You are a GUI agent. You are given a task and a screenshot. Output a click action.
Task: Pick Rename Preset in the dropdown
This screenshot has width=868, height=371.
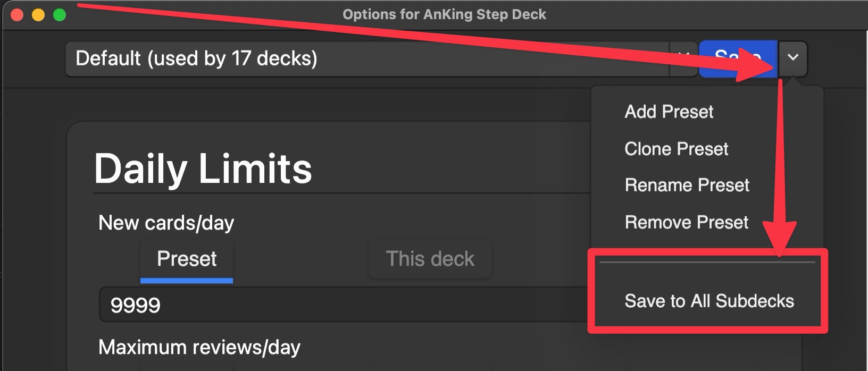(x=687, y=185)
